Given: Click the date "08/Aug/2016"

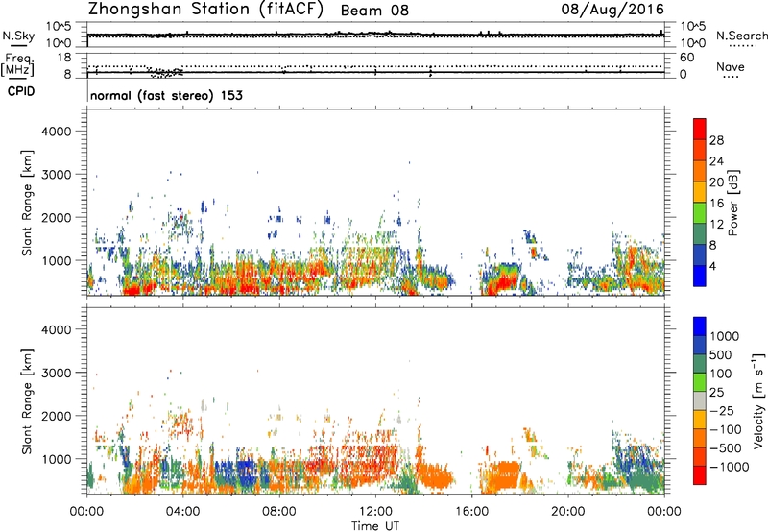Looking at the screenshot, I should pyautogui.click(x=612, y=10).
